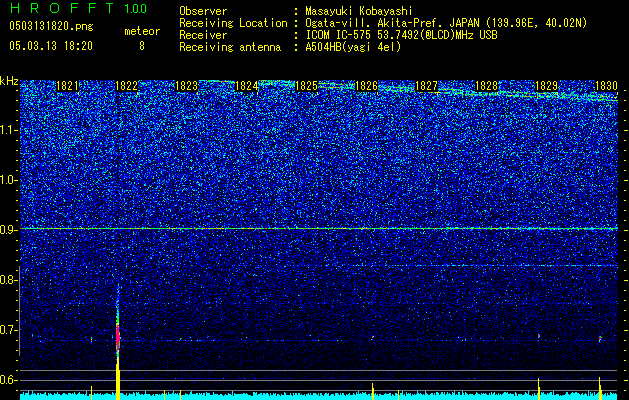Click the 1823 time marker
Viewport: 629px width, 400px height.
click(187, 86)
